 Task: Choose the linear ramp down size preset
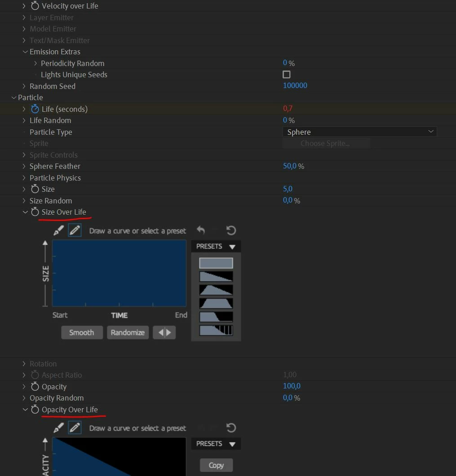pos(216,276)
